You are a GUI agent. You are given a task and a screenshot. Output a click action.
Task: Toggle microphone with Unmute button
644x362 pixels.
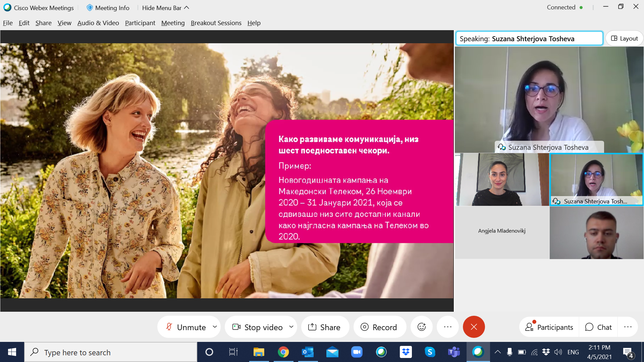click(186, 327)
